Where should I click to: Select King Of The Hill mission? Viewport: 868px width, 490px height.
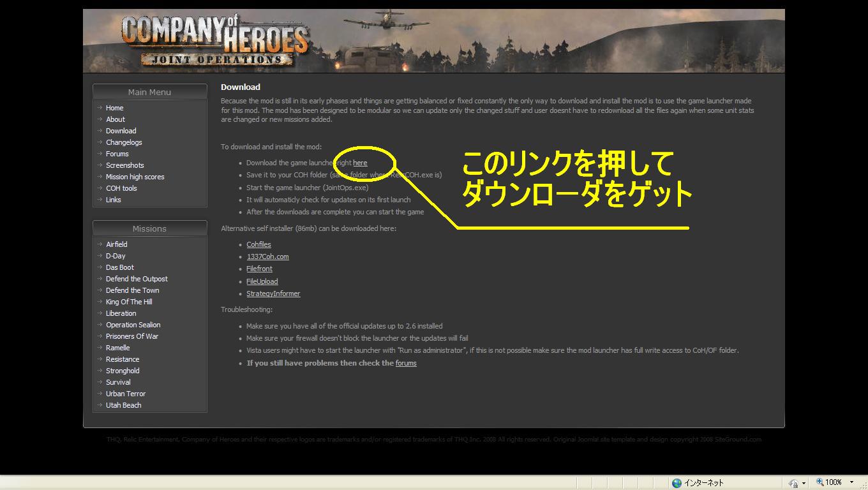tap(129, 302)
